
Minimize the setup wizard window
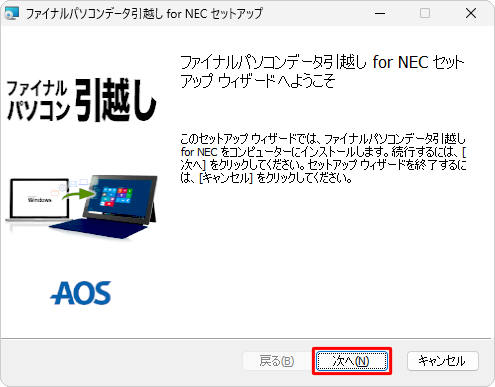pyautogui.click(x=380, y=13)
